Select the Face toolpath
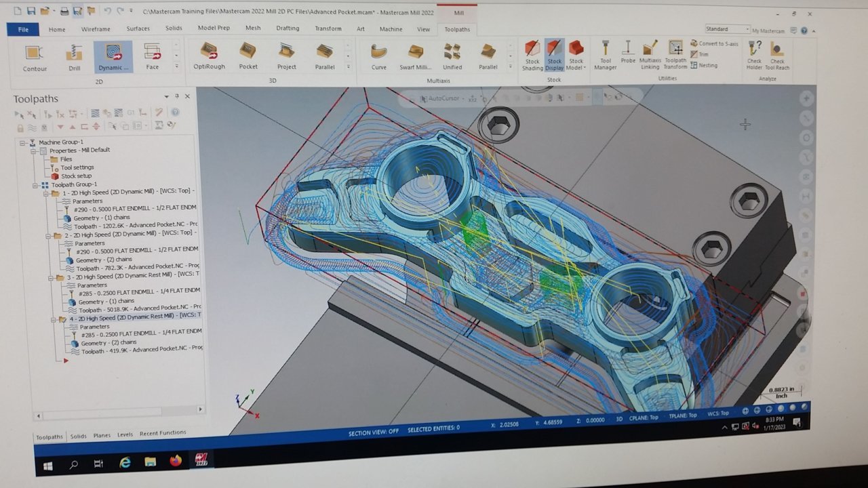The width and height of the screenshot is (868, 488). pyautogui.click(x=153, y=57)
